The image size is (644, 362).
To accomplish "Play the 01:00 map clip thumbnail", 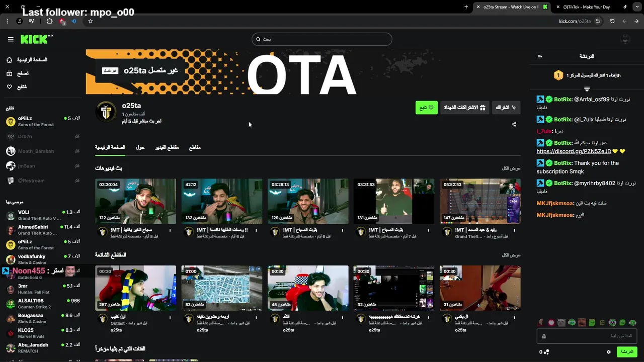I will (221, 288).
